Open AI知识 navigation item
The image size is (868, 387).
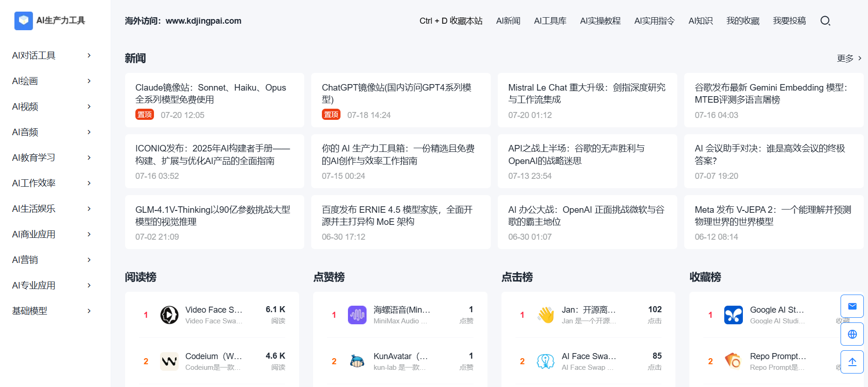point(701,21)
